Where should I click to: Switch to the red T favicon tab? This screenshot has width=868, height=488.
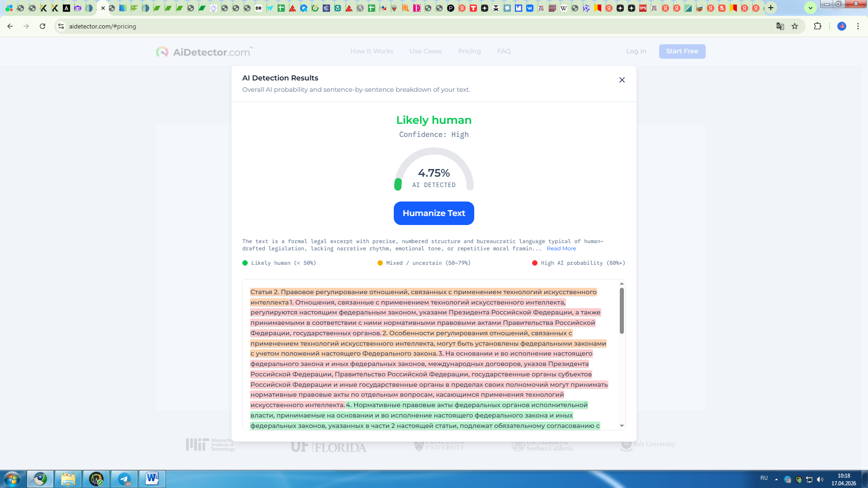(473, 8)
